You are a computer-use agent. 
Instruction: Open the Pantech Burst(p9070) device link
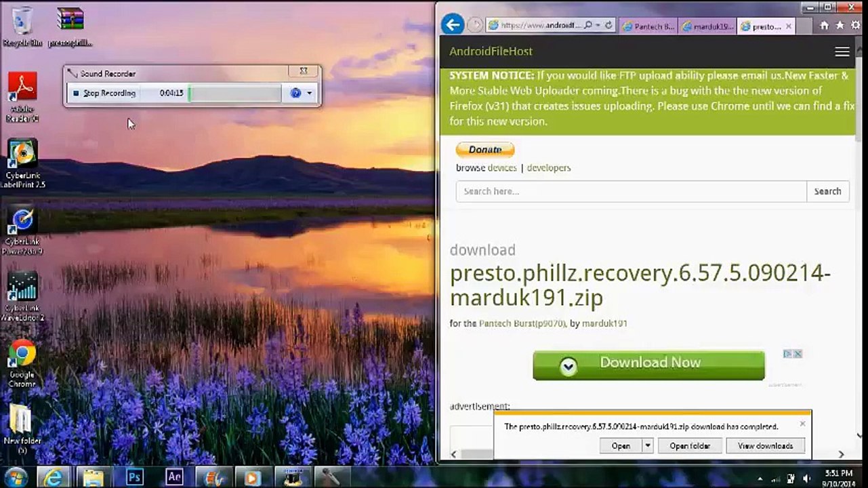point(522,324)
